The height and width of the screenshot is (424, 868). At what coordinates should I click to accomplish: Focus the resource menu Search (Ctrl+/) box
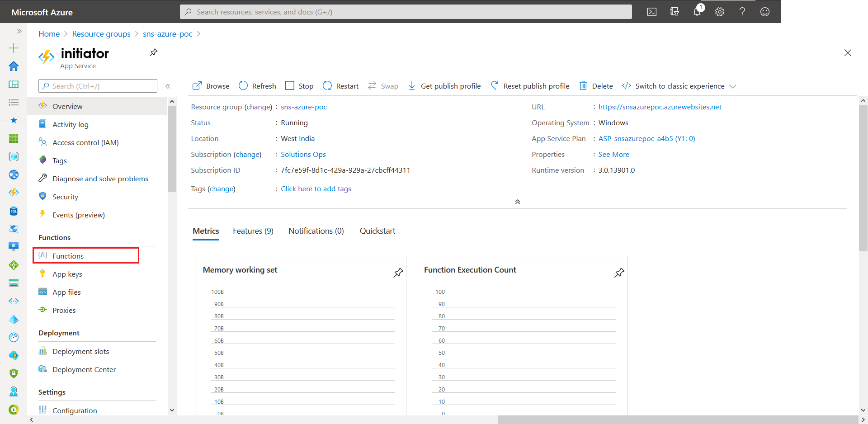(98, 86)
